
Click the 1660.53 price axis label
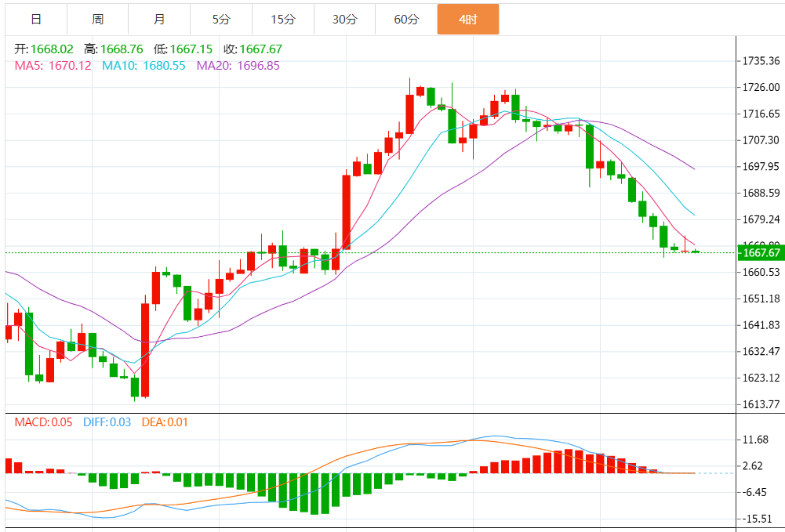pos(761,272)
